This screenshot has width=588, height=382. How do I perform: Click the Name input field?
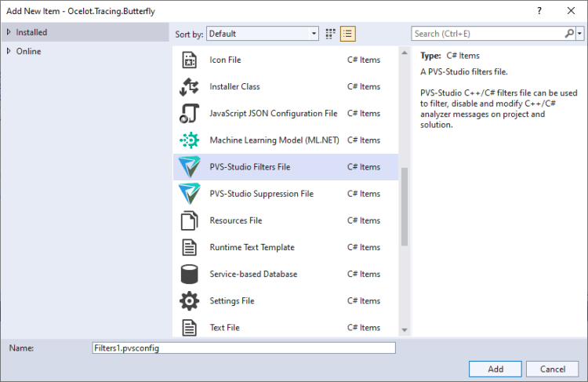pyautogui.click(x=243, y=347)
